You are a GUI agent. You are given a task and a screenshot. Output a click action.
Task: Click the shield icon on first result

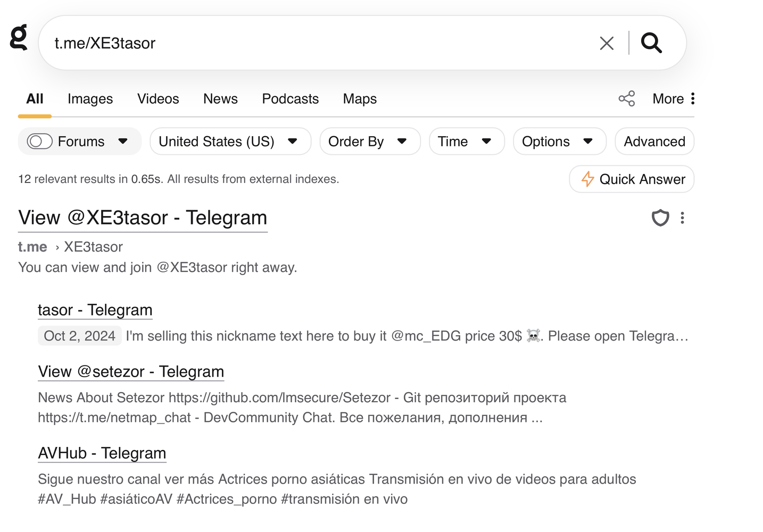pyautogui.click(x=660, y=218)
